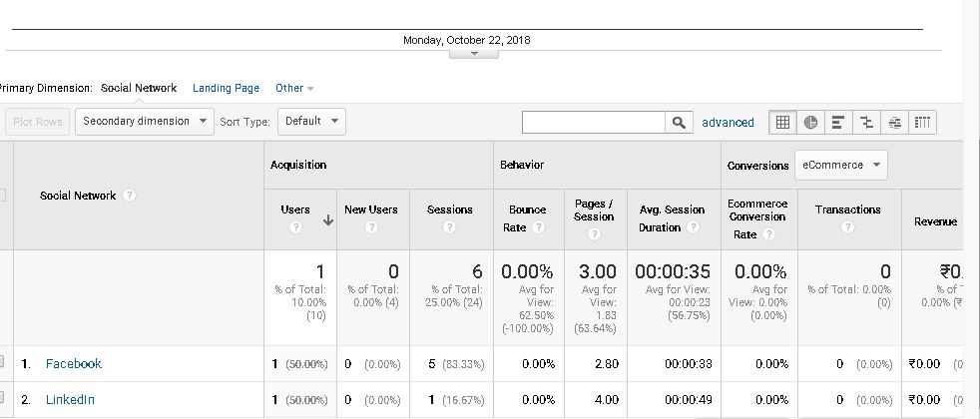980x419 pixels.
Task: Open the eCommerce conversions dropdown
Action: pos(840,165)
